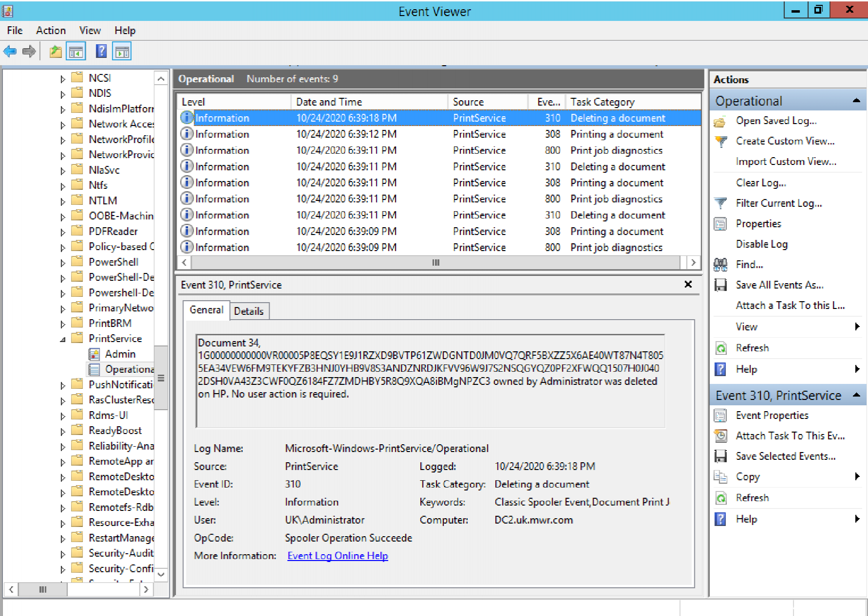Click the Up One Level folder icon
This screenshot has height=616, width=868.
(x=55, y=51)
